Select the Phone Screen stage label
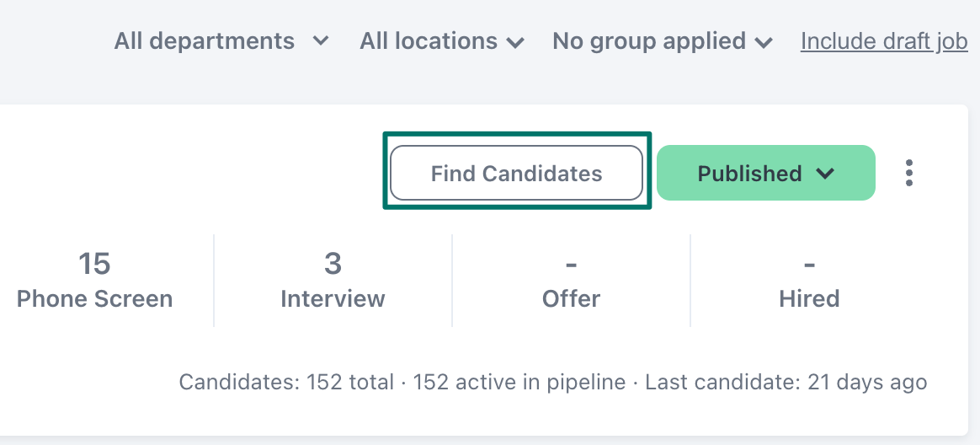This screenshot has height=445, width=980. 94,298
